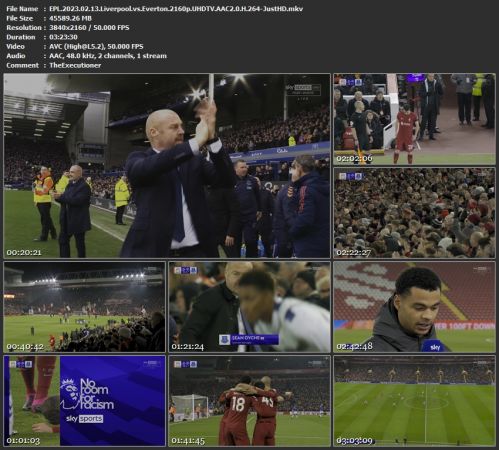Click the 'No room for racism' text
This screenshot has height=450, width=499.
pos(97,393)
